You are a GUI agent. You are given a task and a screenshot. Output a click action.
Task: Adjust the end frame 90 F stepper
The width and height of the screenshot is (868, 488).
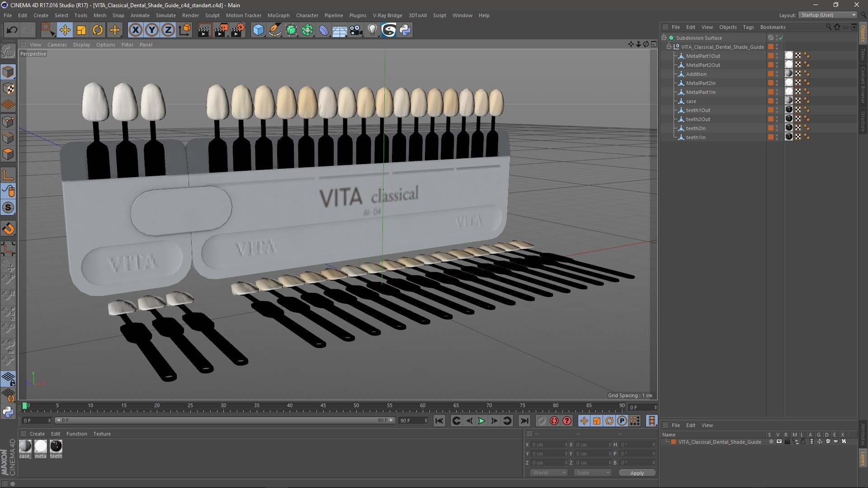pyautogui.click(x=426, y=421)
